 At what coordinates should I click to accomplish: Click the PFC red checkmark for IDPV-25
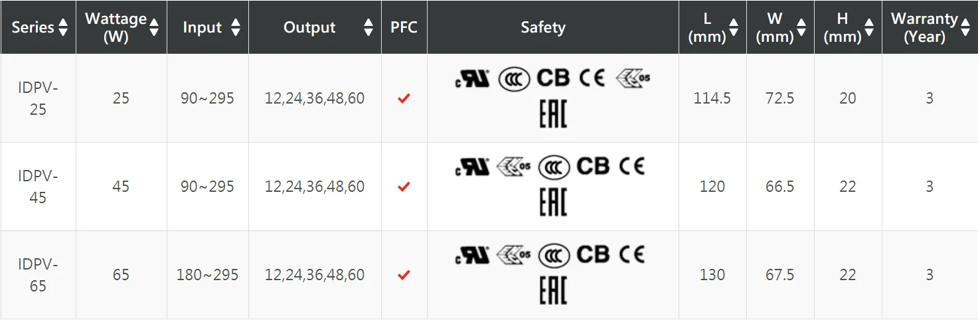click(x=404, y=98)
